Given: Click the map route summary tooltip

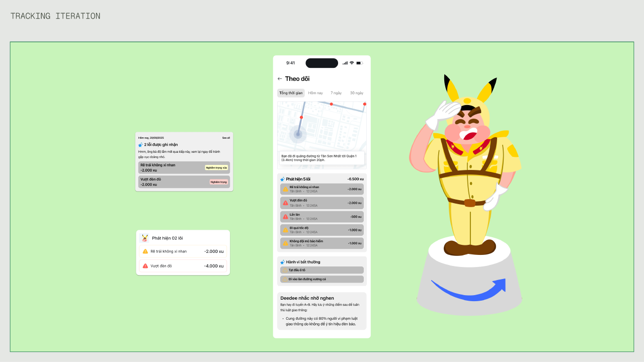Looking at the screenshot, I should (x=322, y=158).
